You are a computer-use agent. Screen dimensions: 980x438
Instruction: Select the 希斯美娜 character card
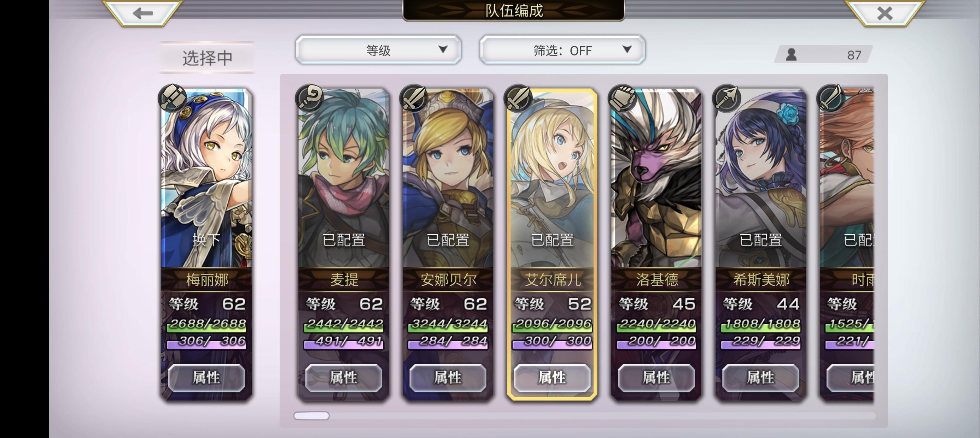(760, 244)
